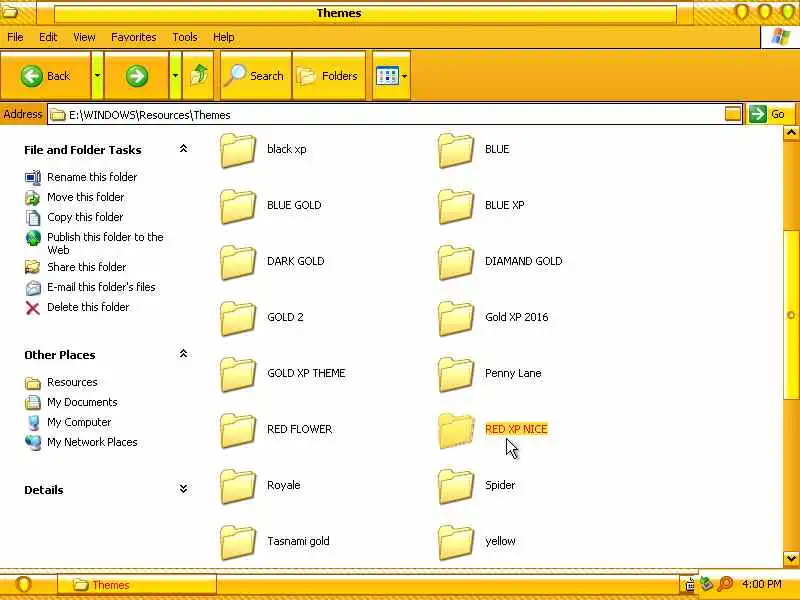Select the black xp folder icon
The width and height of the screenshot is (800, 600).
point(238,150)
